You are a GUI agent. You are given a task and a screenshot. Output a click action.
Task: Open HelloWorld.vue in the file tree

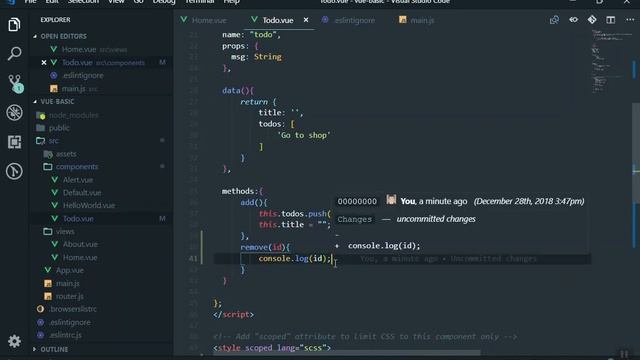89,205
